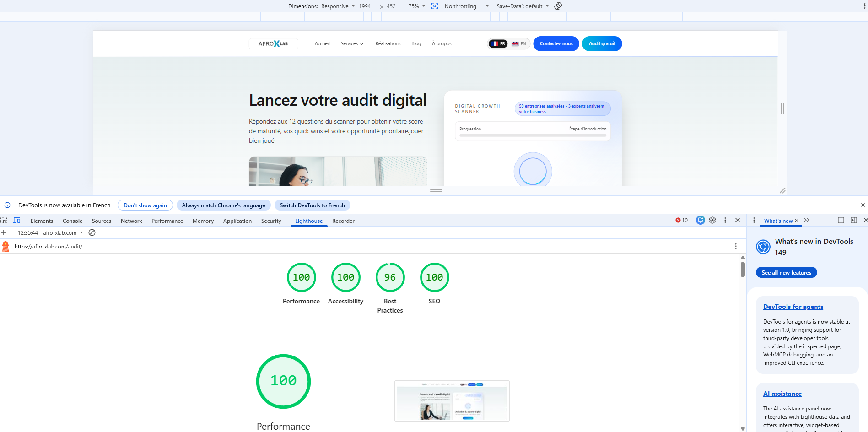Click the device toolbar kebab menu icon
868x432 pixels.
click(x=864, y=6)
